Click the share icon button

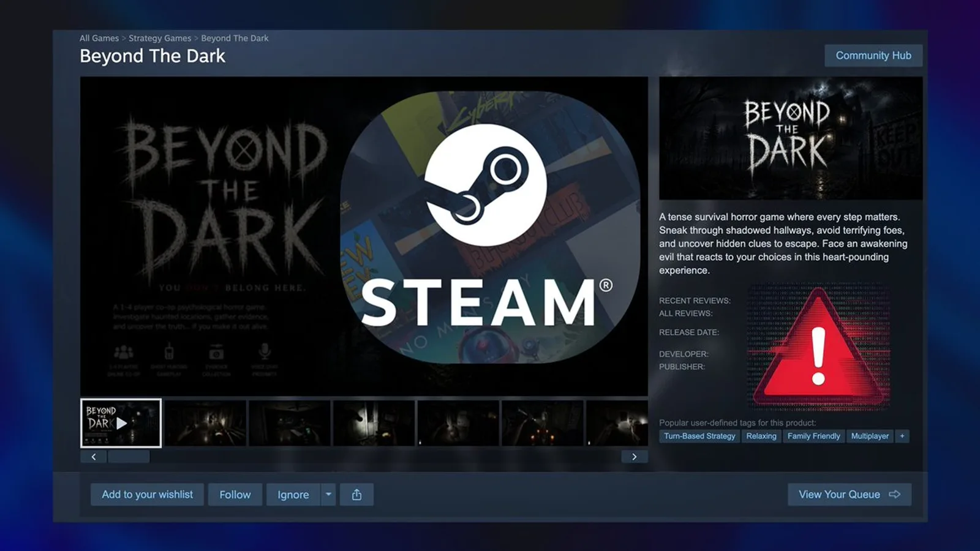[356, 494]
